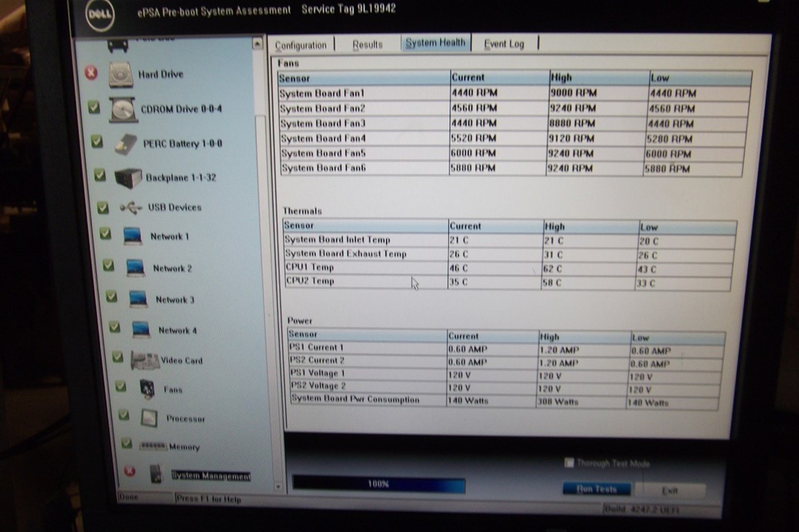Select the Hard Drive list label
This screenshot has height=532, width=799.
[161, 74]
